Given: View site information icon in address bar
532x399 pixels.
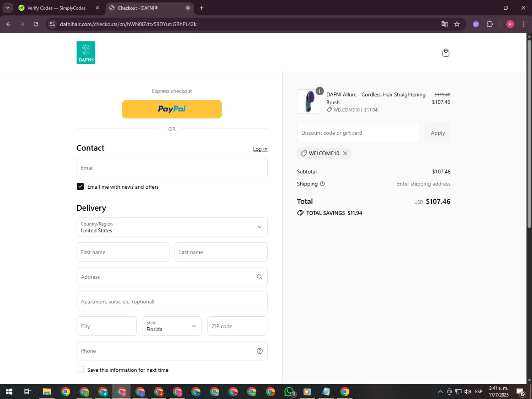Looking at the screenshot, I should click(x=52, y=24).
